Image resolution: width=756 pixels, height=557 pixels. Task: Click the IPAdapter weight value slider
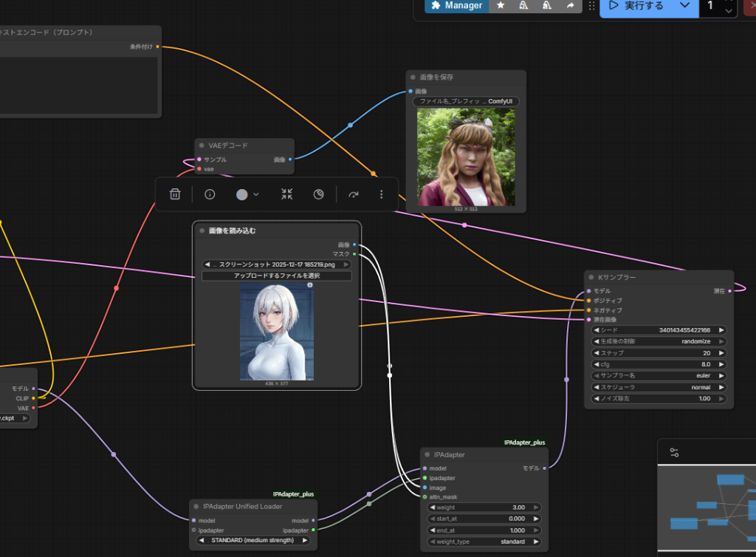484,508
